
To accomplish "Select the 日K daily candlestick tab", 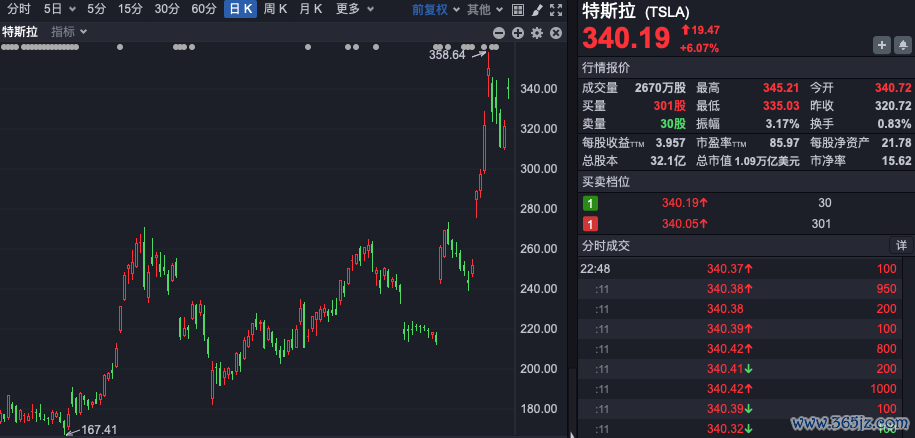I will [240, 9].
